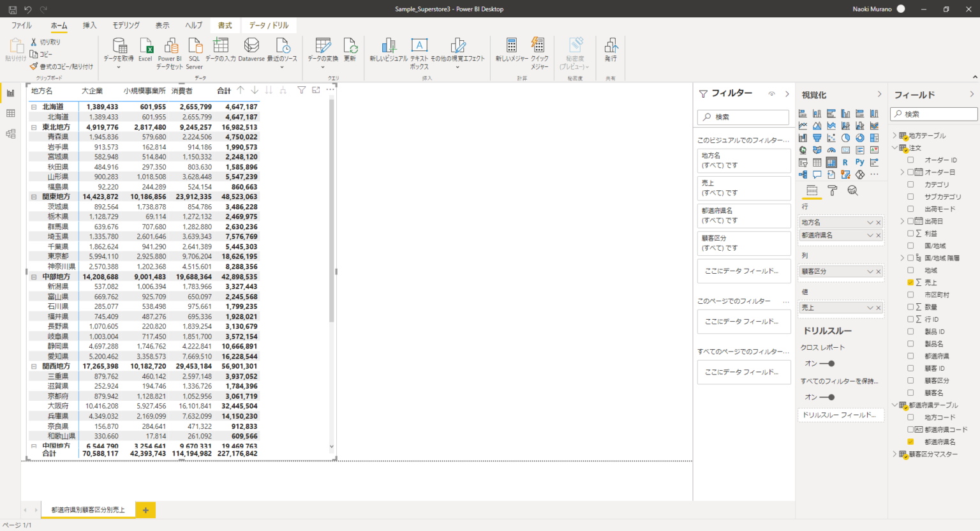Open the モデリング ribbon tab

(x=126, y=26)
